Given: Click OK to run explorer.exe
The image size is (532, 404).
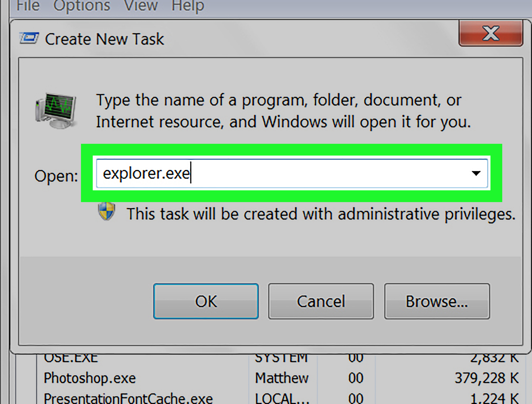Looking at the screenshot, I should (206, 301).
